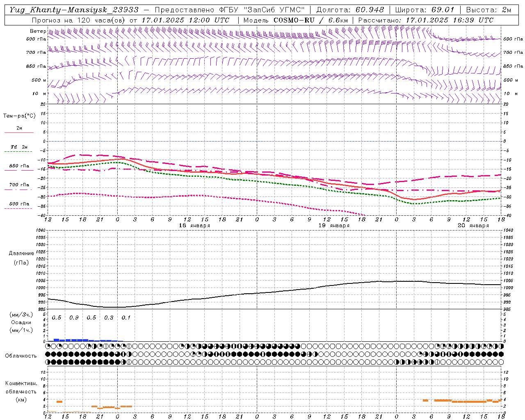The height and width of the screenshot is (420, 525).
Task: Select the Осадки precipitation label
Action: click(21, 322)
